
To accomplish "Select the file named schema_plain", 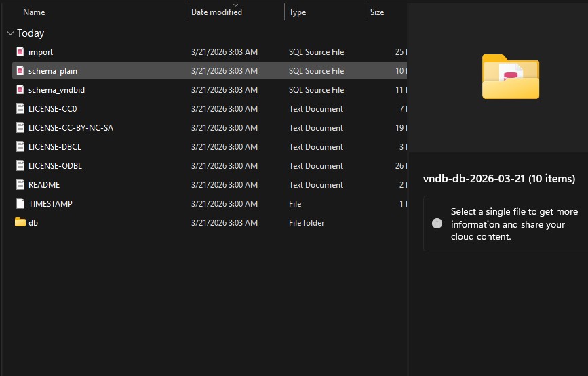I will [x=53, y=71].
